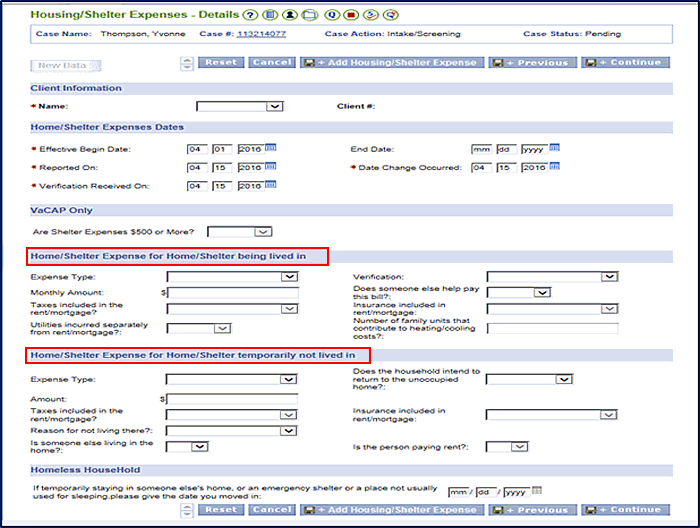The image size is (700, 528).
Task: Open the folder icon in the header
Action: point(310,15)
